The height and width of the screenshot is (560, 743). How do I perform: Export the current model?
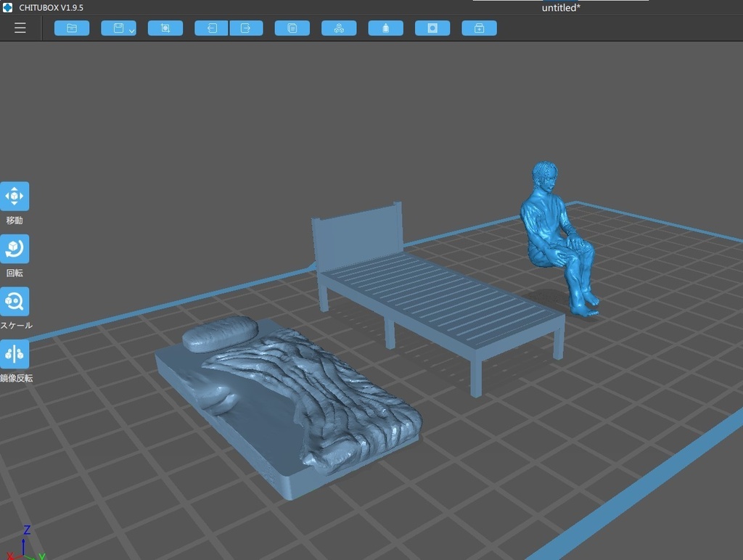[x=246, y=28]
